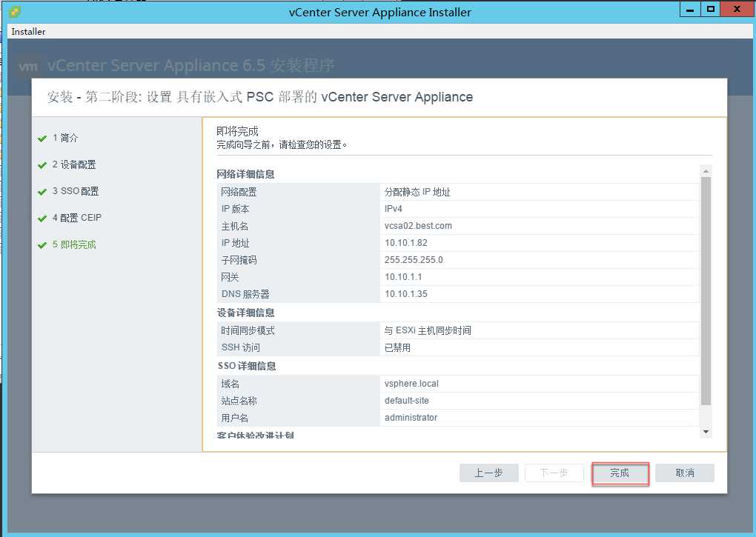Select wizard step 5 即将完成
The height and width of the screenshot is (537, 756).
pyautogui.click(x=74, y=244)
